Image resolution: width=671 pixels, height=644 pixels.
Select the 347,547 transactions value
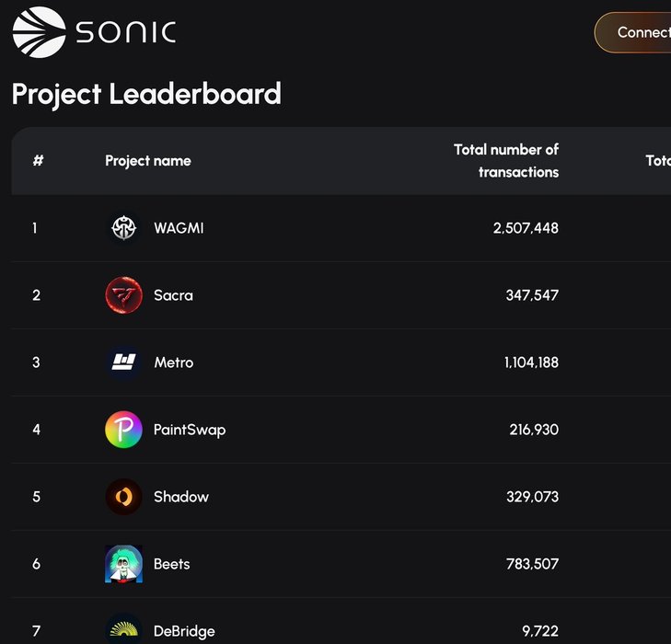point(532,295)
